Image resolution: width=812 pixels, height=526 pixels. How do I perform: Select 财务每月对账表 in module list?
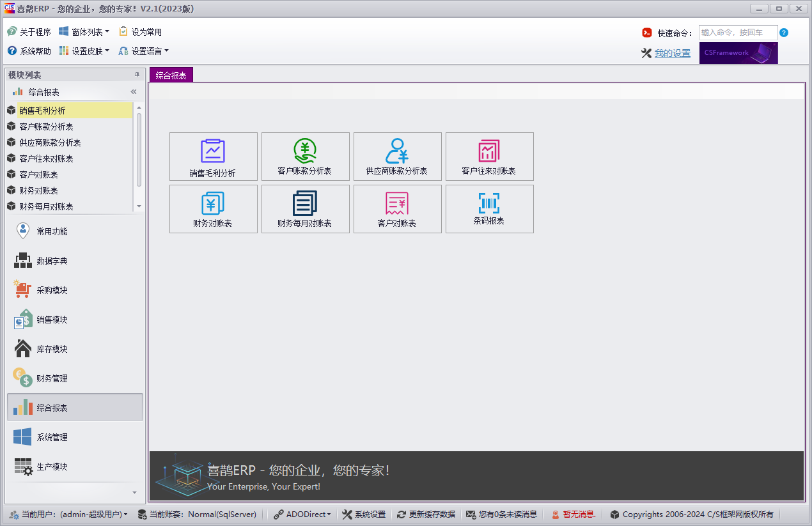(x=69, y=206)
